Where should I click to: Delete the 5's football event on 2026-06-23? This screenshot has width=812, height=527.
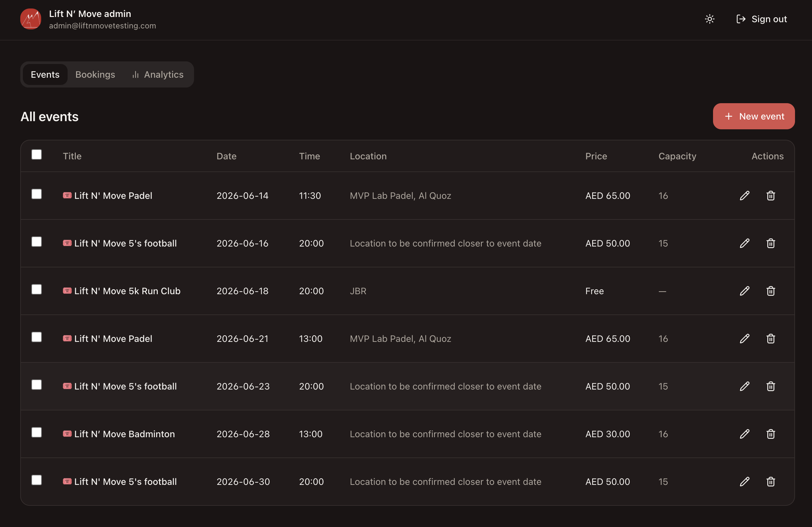pos(771,386)
